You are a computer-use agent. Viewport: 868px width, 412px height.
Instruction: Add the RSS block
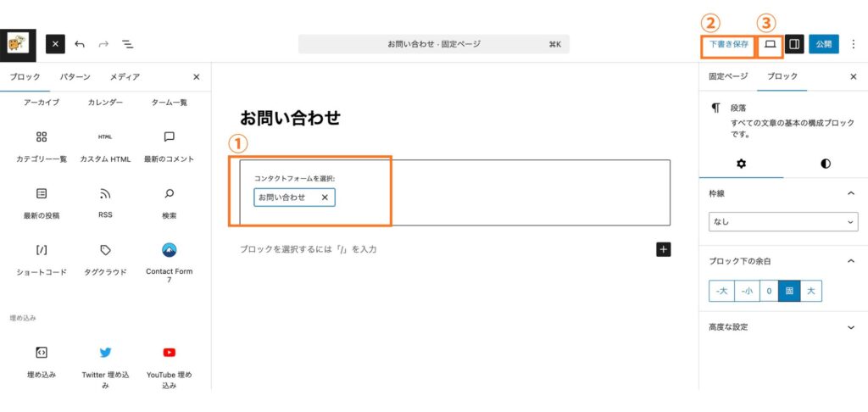click(105, 194)
